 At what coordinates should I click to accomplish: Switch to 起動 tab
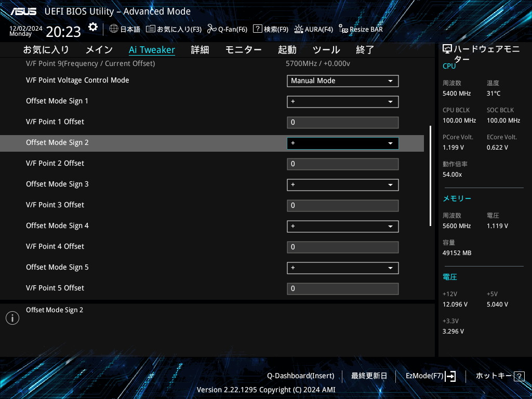click(x=287, y=50)
